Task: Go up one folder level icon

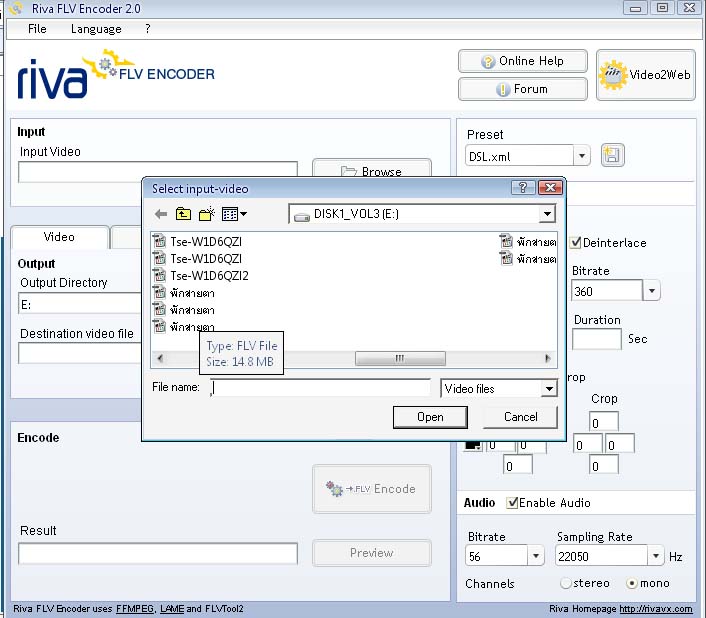Action: click(183, 214)
